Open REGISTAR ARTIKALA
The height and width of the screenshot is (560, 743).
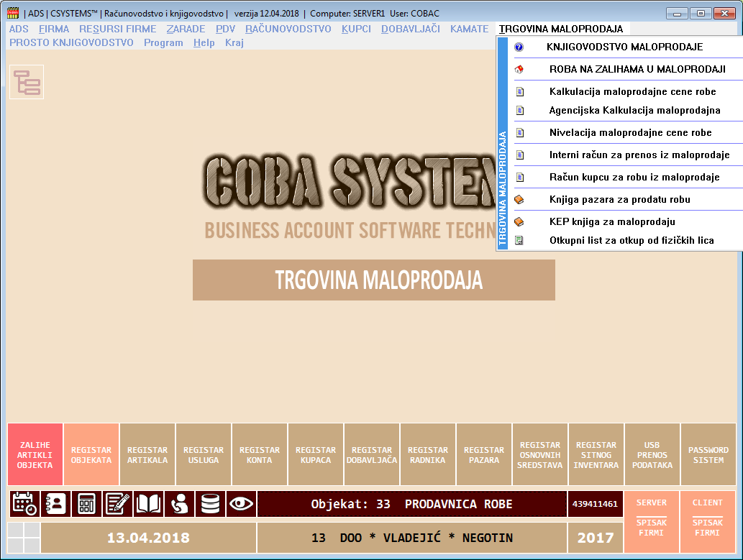click(x=147, y=455)
